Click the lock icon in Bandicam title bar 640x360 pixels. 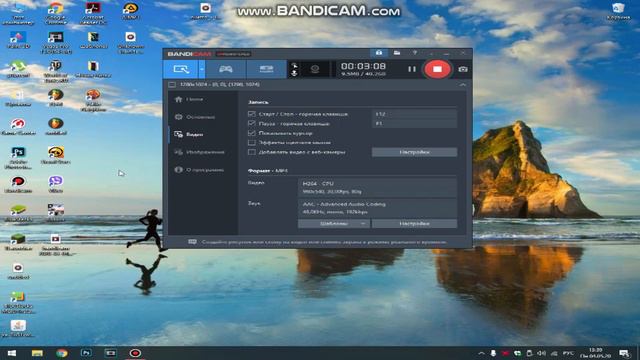379,53
